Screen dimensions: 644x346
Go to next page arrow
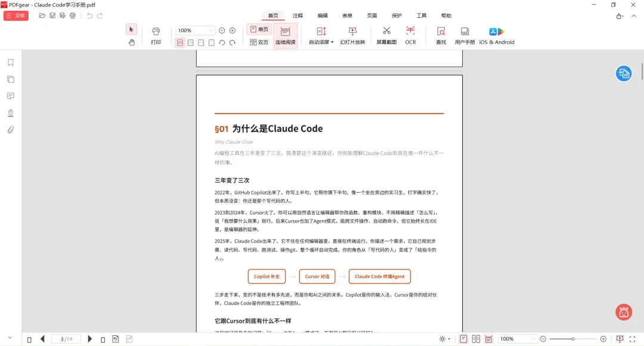(90, 339)
